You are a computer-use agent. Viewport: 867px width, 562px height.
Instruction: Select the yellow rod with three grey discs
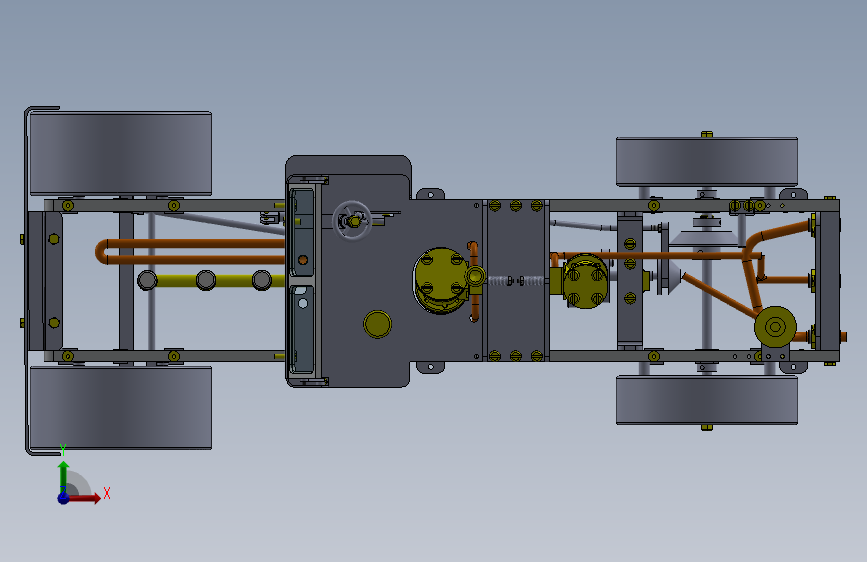[x=210, y=280]
